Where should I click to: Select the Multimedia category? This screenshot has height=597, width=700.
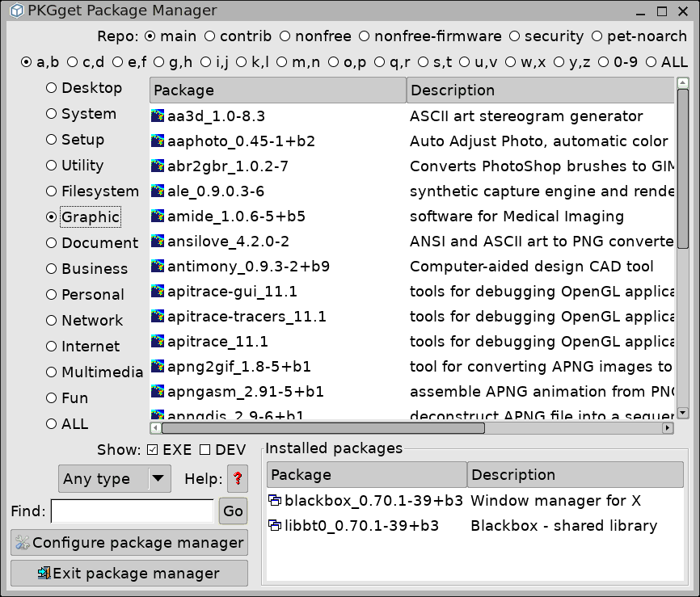[95, 372]
